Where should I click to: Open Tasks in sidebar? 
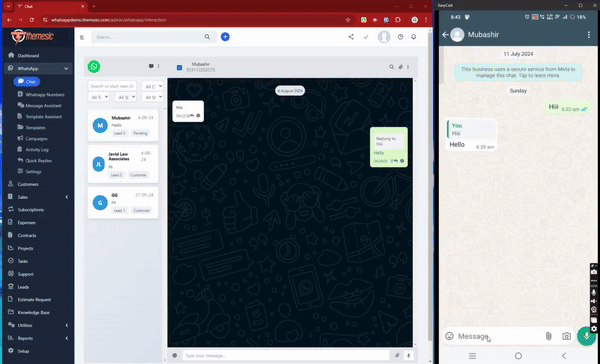(23, 261)
